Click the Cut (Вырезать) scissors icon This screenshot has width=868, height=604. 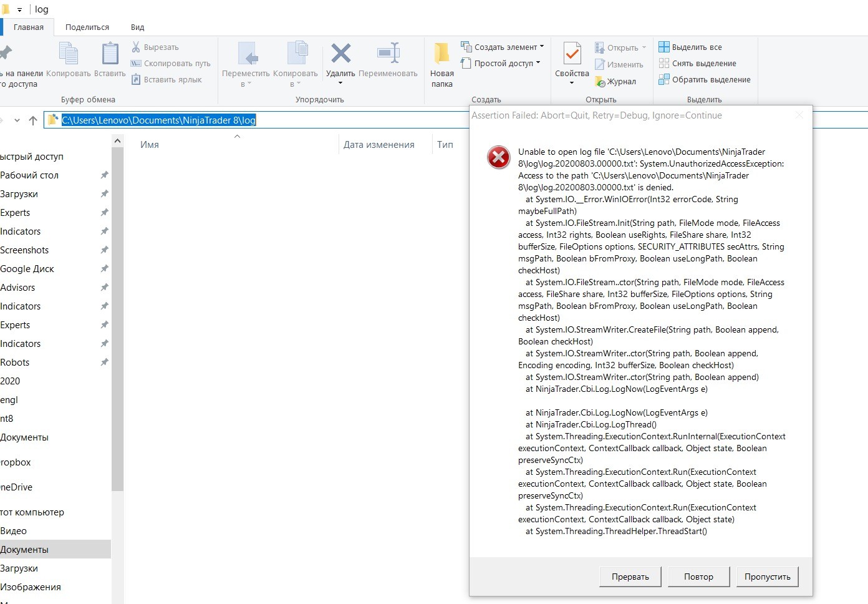click(136, 47)
